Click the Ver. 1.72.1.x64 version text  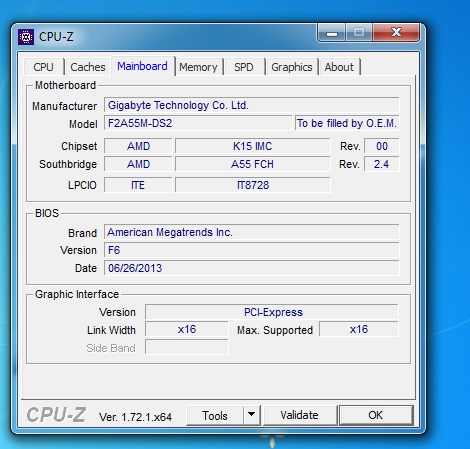[135, 417]
